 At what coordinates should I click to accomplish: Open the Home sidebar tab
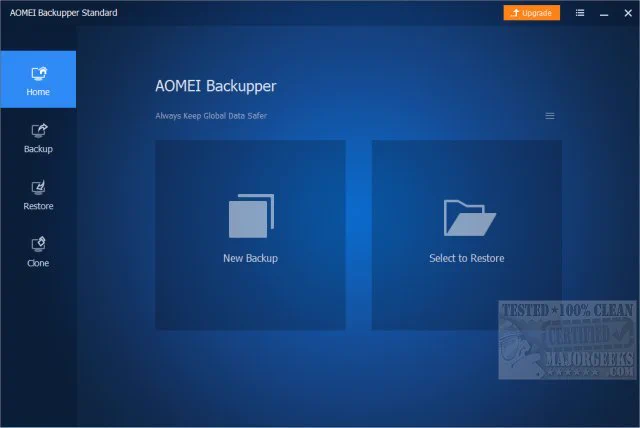pos(38,80)
